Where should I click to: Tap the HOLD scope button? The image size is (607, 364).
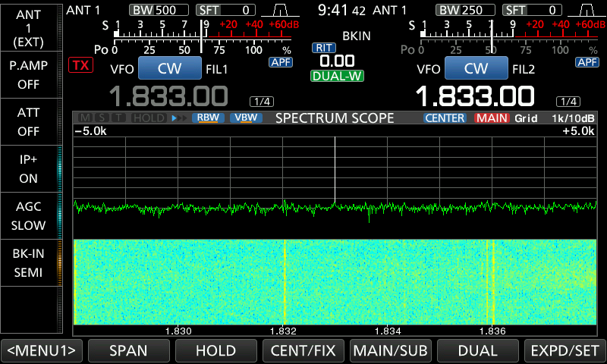click(216, 351)
